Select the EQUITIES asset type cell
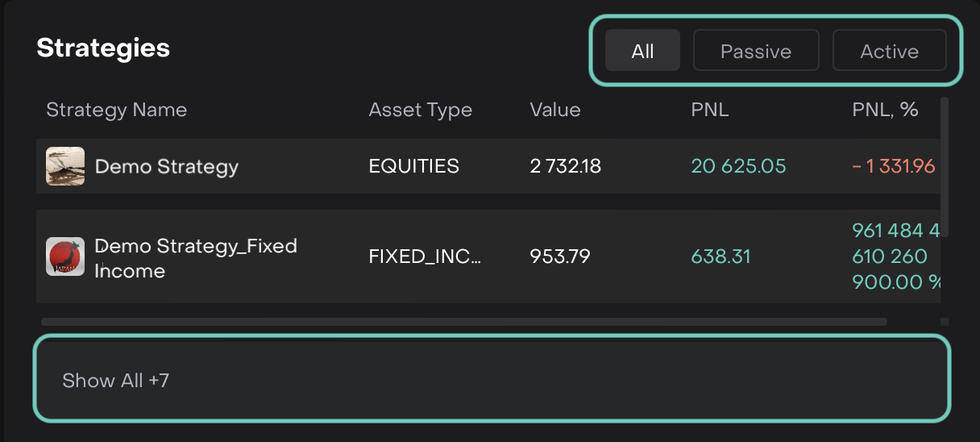 pos(414,167)
